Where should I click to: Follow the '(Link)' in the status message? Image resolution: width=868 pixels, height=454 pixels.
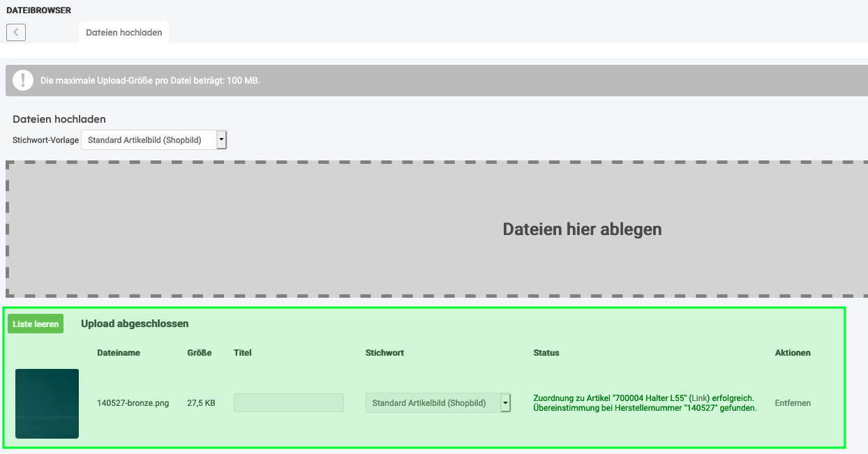click(699, 398)
